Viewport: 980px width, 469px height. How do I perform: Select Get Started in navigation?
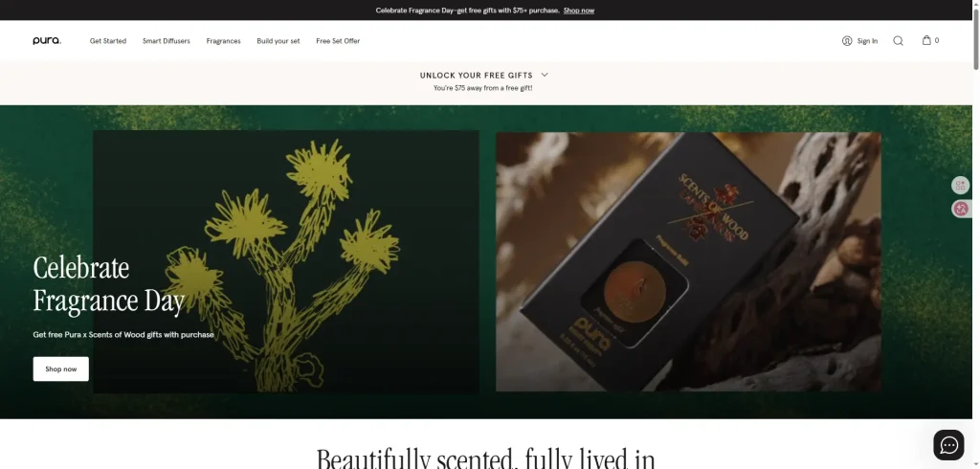[108, 40]
